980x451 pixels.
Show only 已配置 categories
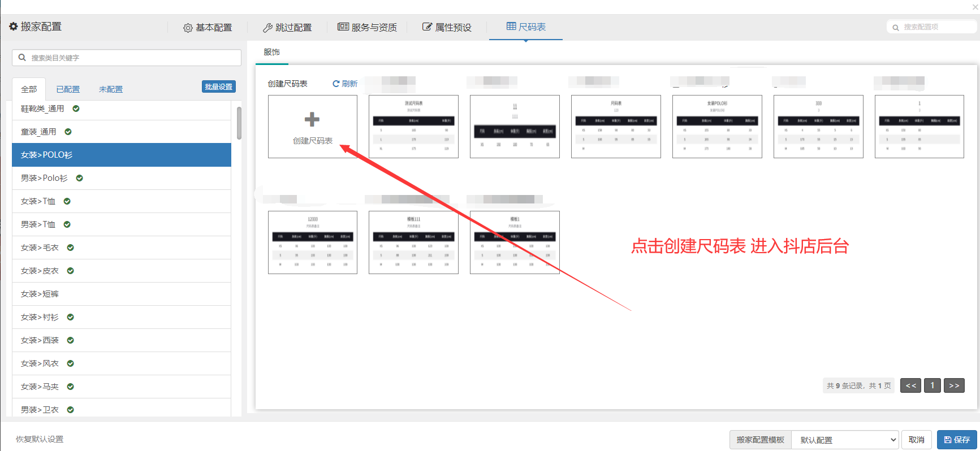[x=68, y=89]
